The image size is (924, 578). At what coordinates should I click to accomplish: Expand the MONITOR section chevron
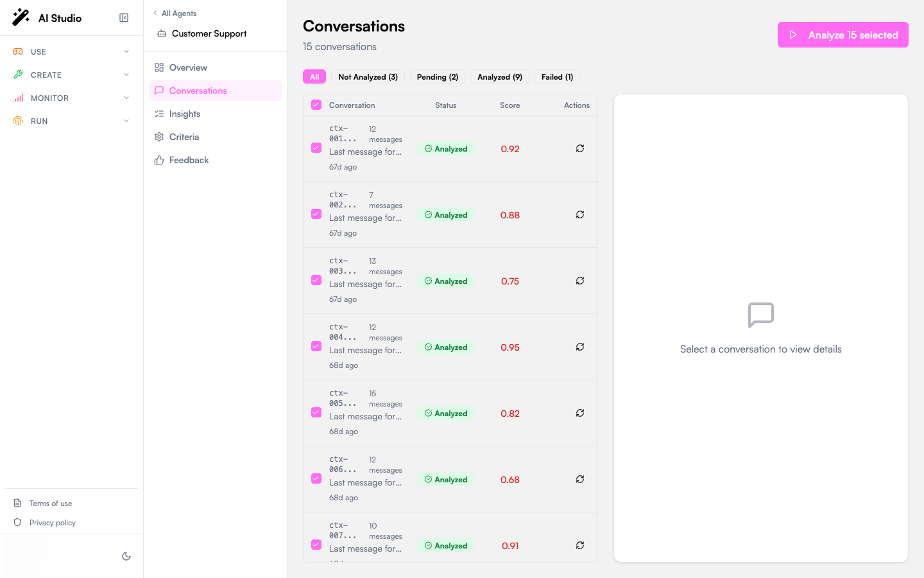coord(126,98)
